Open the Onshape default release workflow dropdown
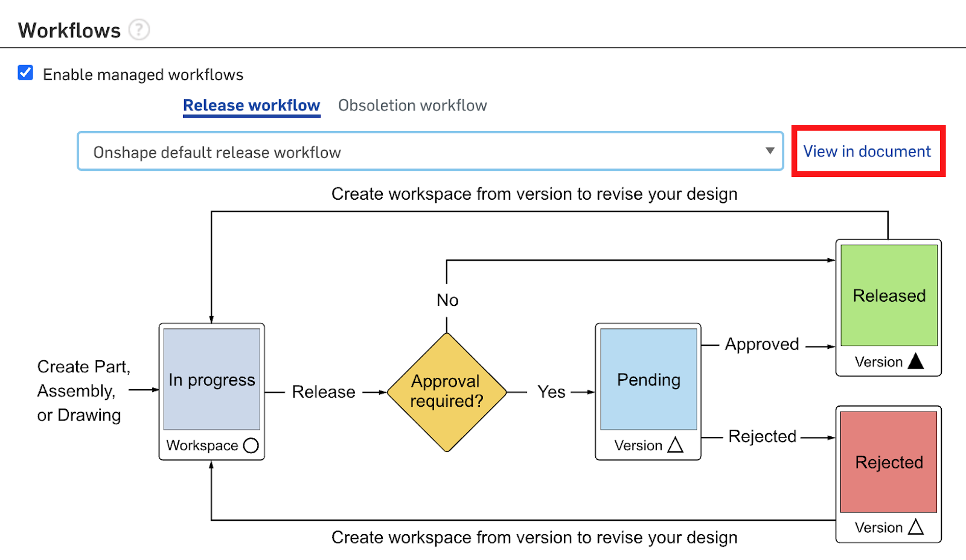The width and height of the screenshot is (966, 560). 423,152
